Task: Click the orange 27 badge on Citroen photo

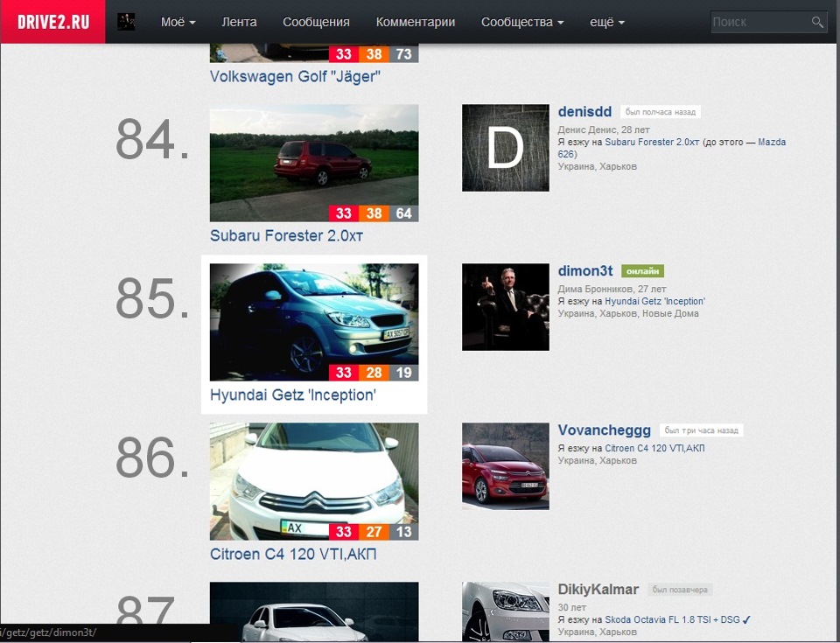Action: click(374, 532)
